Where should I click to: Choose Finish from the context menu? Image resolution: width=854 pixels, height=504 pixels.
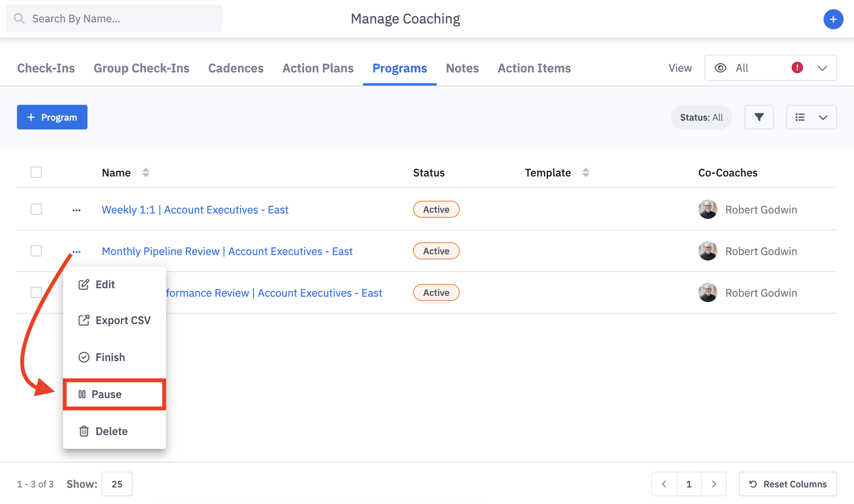(110, 357)
